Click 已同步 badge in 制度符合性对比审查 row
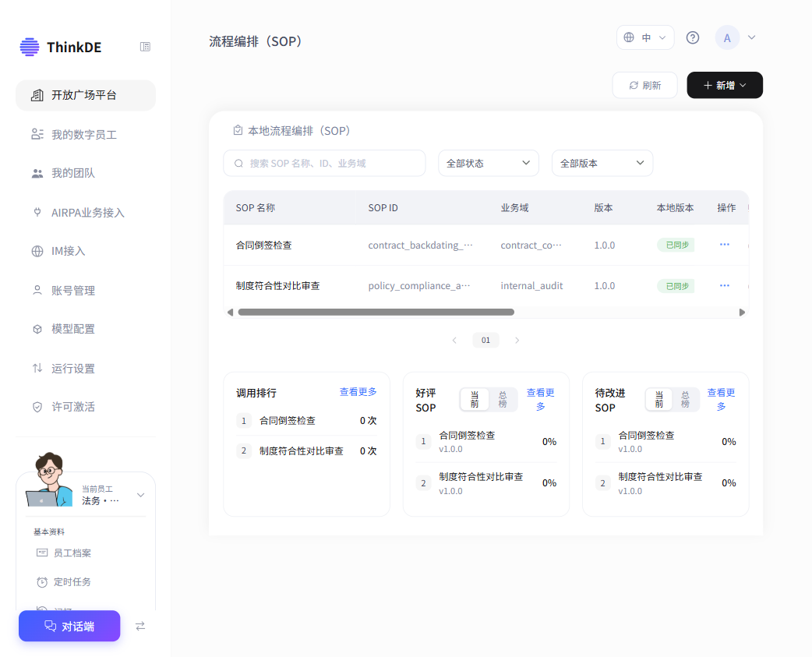This screenshot has width=812, height=657. [676, 286]
